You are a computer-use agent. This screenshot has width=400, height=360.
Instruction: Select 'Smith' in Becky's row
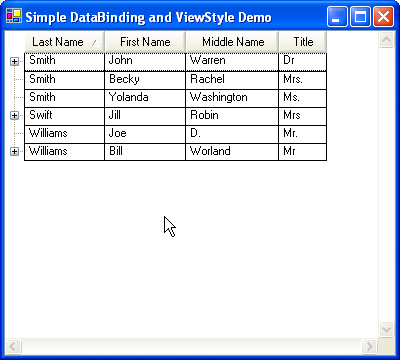click(x=65, y=80)
